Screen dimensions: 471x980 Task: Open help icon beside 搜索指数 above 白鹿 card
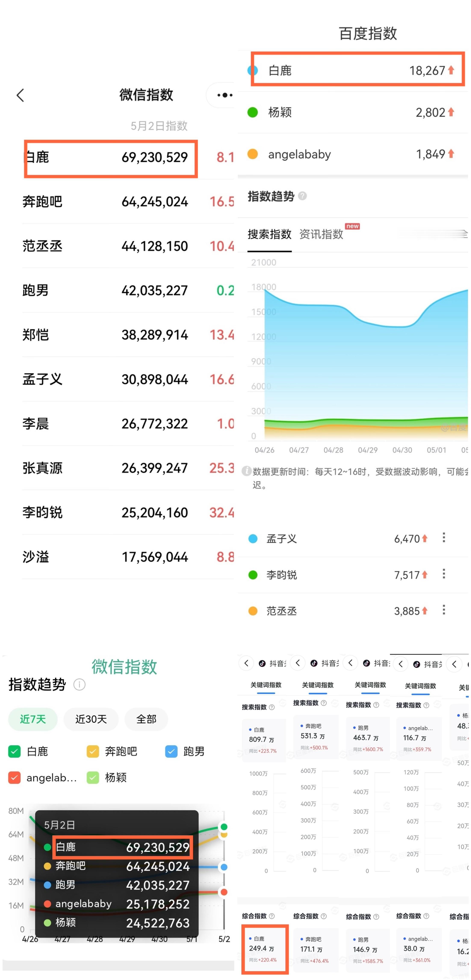pyautogui.click(x=272, y=707)
